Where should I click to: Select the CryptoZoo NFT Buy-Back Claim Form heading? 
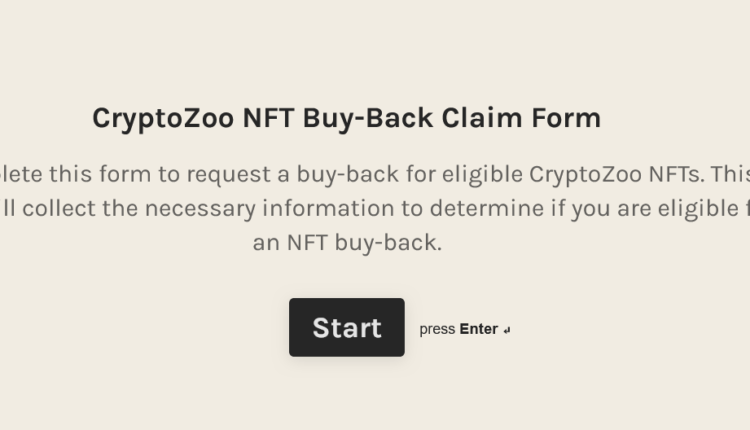[346, 118]
